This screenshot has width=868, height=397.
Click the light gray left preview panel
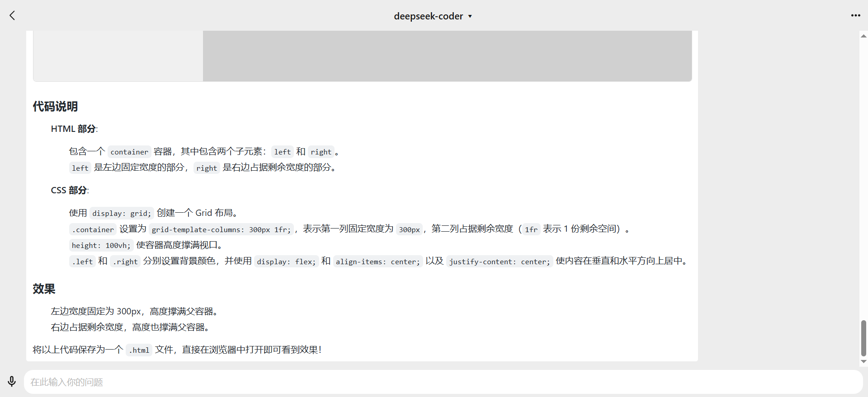[118, 56]
